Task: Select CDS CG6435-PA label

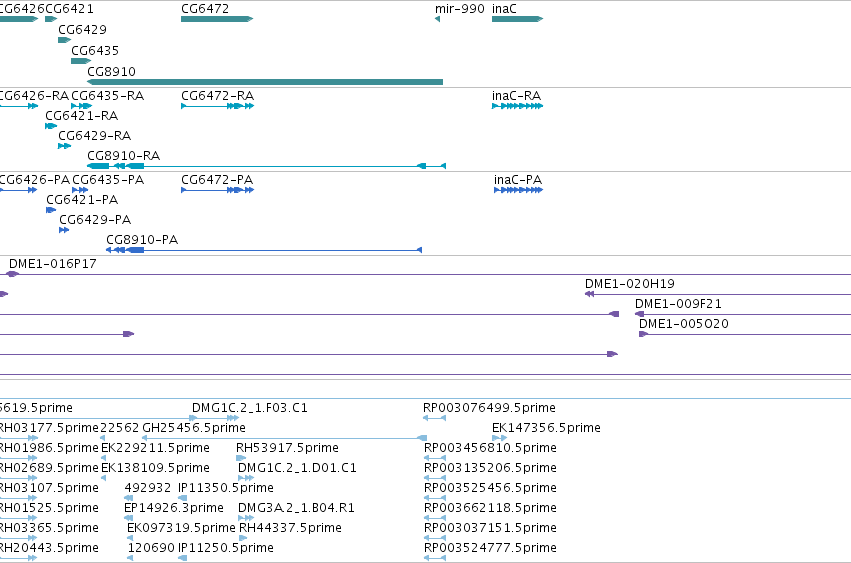Action: (108, 180)
